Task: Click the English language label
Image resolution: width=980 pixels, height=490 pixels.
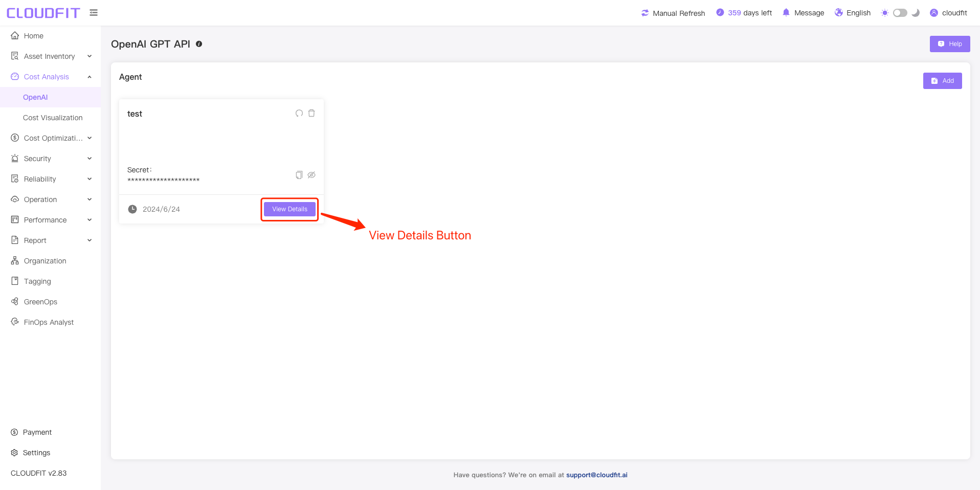Action: (x=858, y=13)
